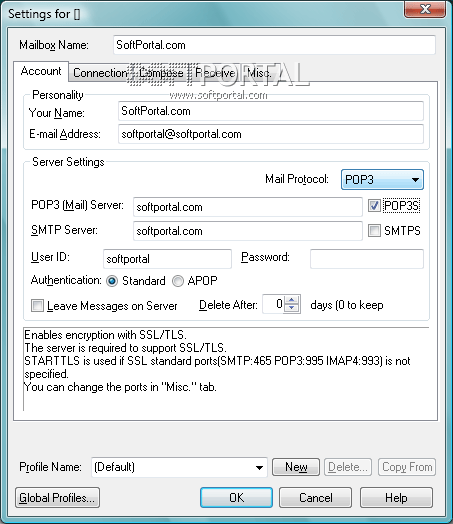Expand the Mail Protocol dropdown
The height and width of the screenshot is (524, 453).
pyautogui.click(x=382, y=179)
